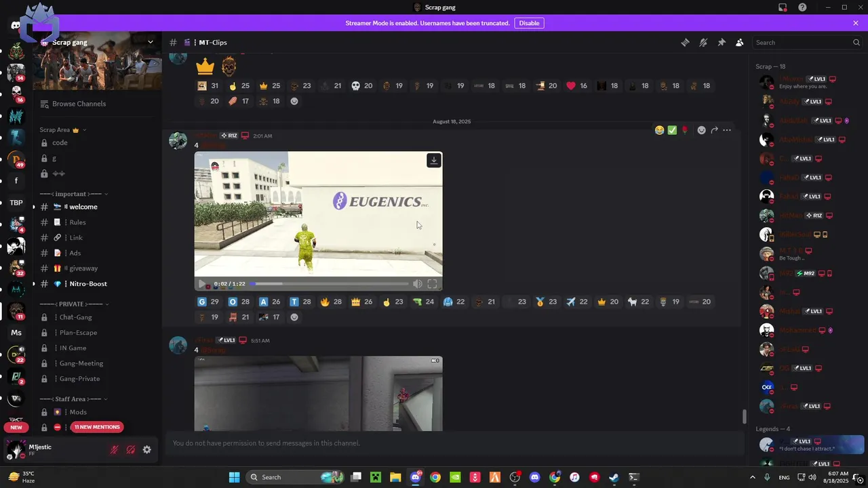This screenshot has height=488, width=868.
Task: Add the green check mark quick reaction
Action: coord(672,130)
